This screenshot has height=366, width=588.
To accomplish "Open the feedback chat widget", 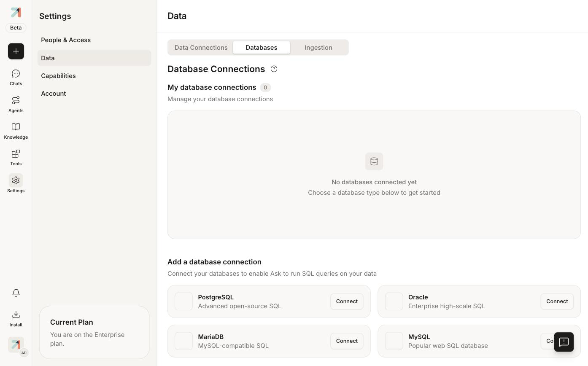I will [564, 342].
